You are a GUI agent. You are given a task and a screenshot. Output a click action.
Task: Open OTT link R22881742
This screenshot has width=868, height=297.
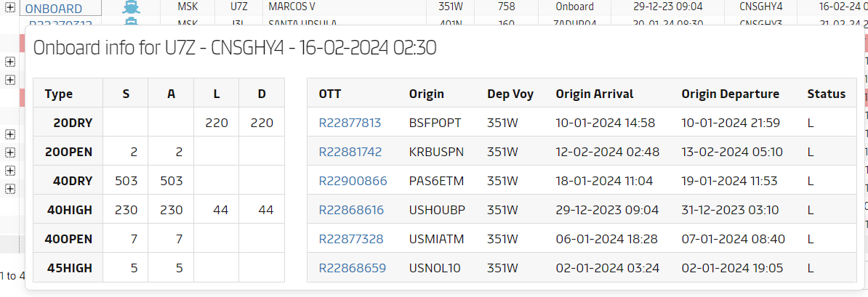(350, 152)
